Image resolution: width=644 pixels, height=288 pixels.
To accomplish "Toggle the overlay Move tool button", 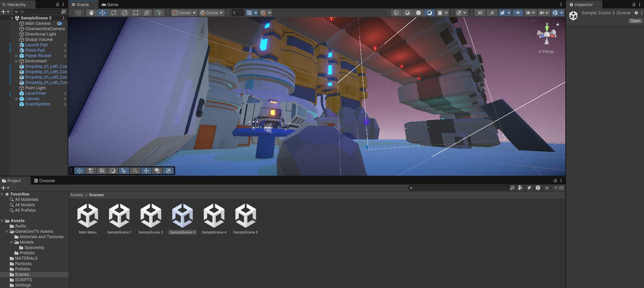I will point(80,171).
